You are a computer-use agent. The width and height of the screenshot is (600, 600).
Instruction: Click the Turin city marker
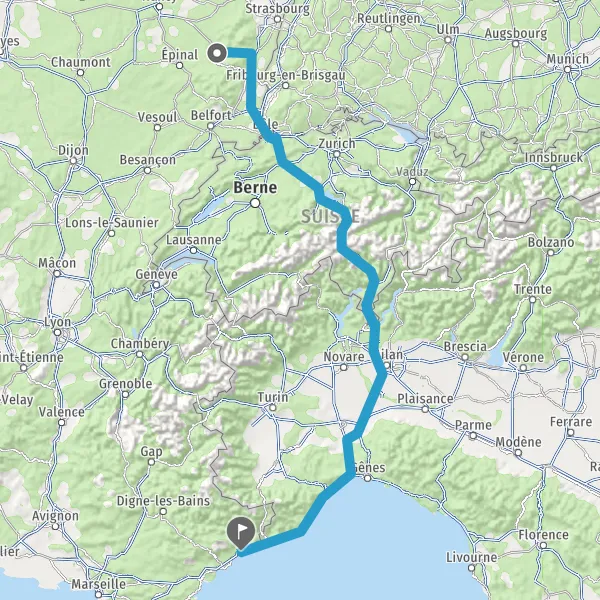(x=272, y=408)
